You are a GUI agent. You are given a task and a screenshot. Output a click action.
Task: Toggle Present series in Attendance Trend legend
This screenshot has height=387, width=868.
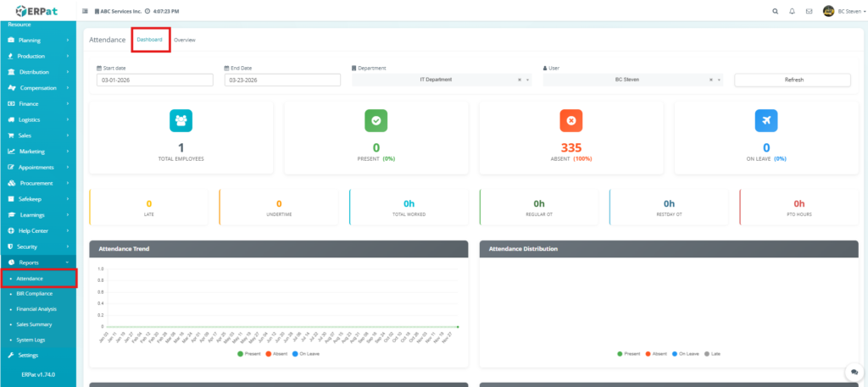[250, 353]
